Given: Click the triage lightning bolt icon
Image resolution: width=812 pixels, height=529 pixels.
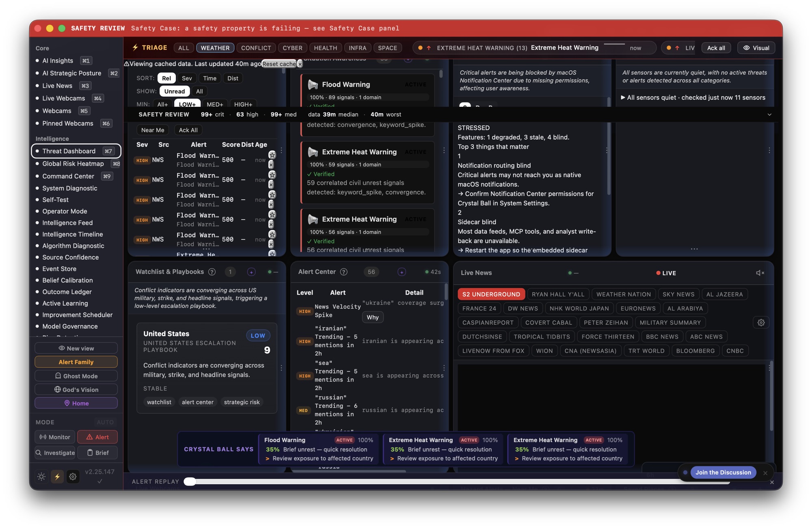Looking at the screenshot, I should [135, 48].
